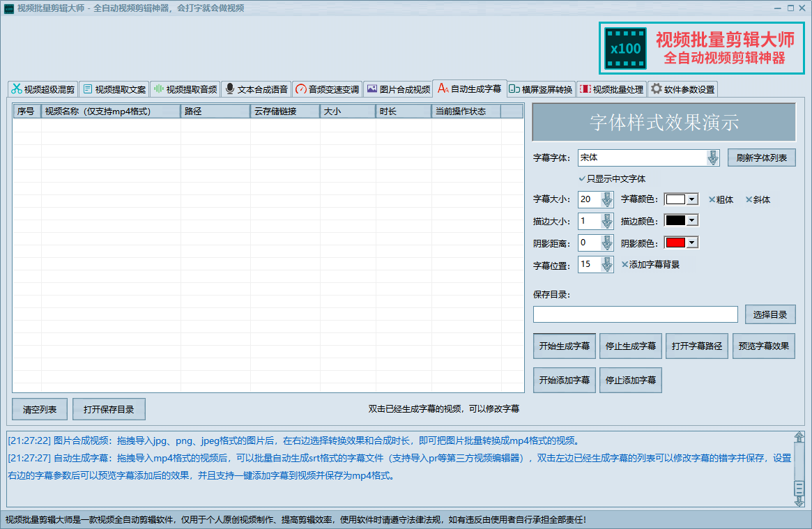The width and height of the screenshot is (812, 529).
Task: Click the scissors icon for 视频超级混剪
Action: point(16,89)
